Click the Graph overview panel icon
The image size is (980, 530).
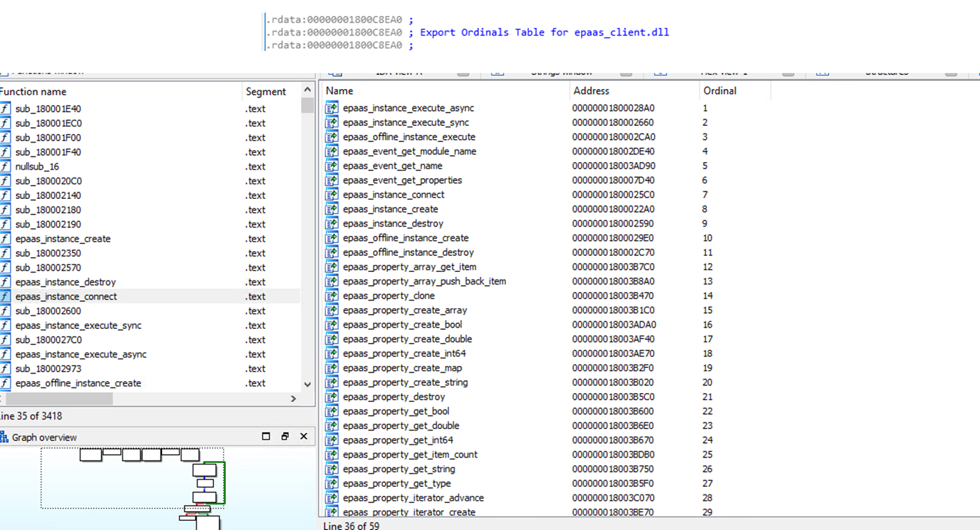coord(4,437)
